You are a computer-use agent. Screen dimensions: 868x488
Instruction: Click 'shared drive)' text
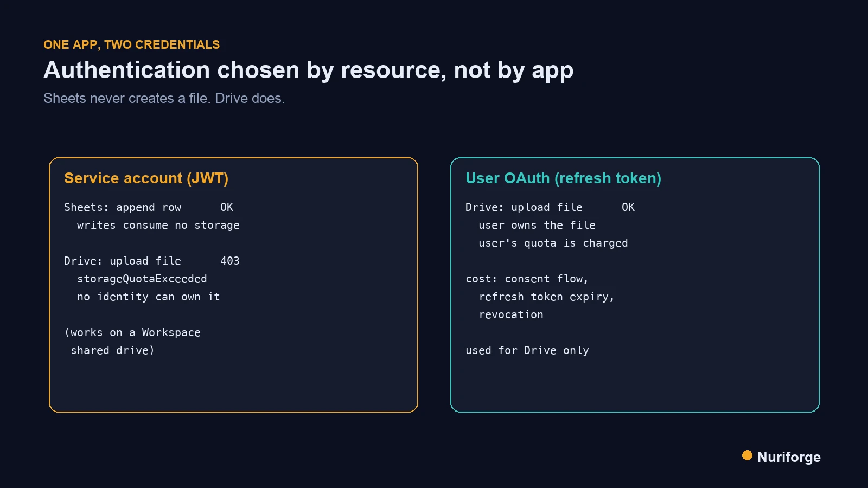coord(113,350)
